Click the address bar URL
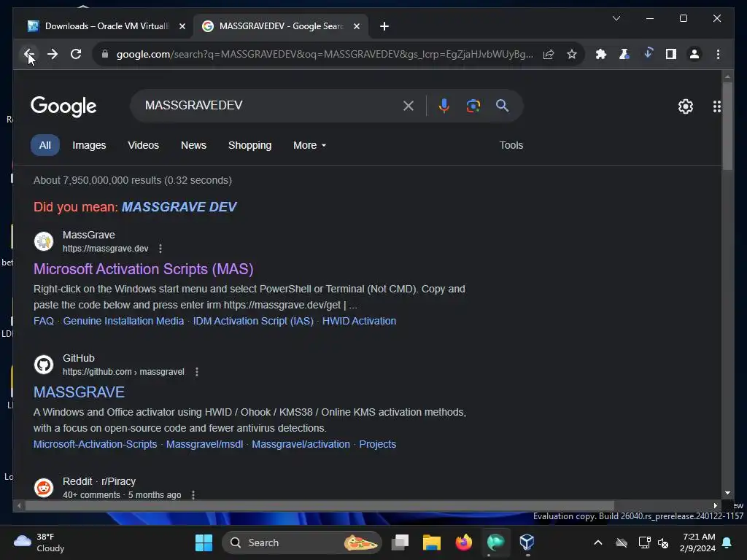The height and width of the screenshot is (560, 747). (325, 54)
